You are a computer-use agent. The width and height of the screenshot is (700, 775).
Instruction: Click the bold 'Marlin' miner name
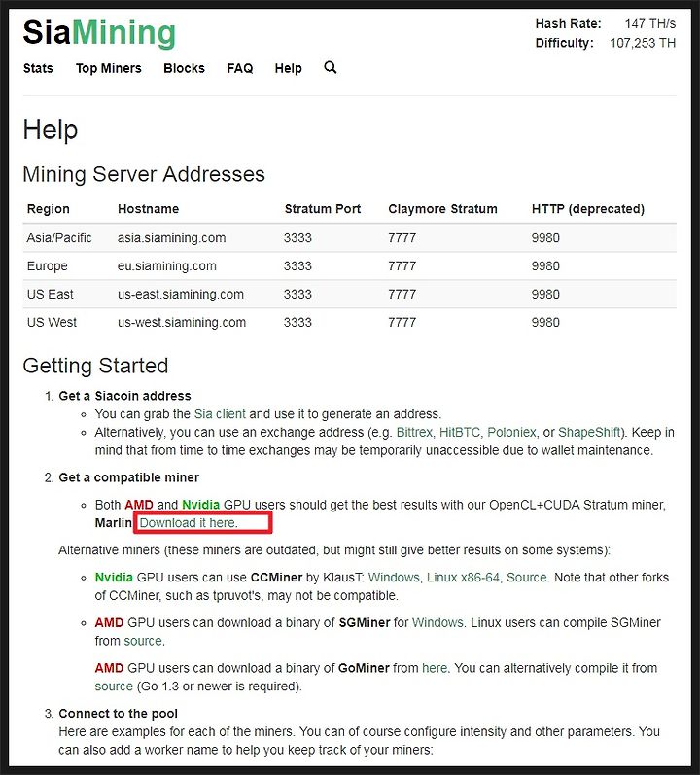113,523
